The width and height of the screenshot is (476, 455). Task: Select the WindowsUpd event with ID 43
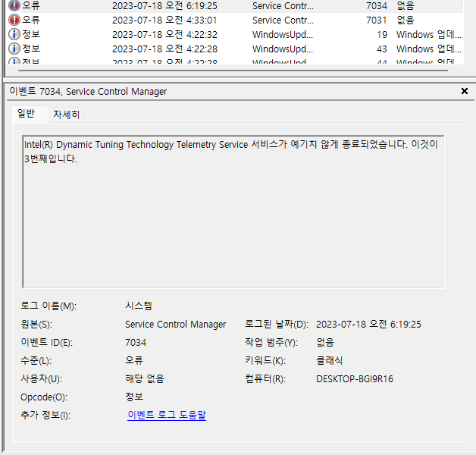(235, 49)
